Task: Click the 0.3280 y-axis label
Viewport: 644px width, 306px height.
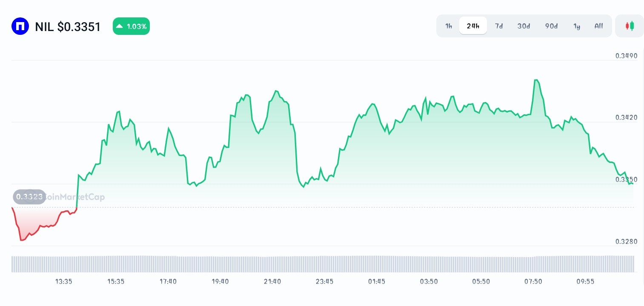Action: point(626,242)
